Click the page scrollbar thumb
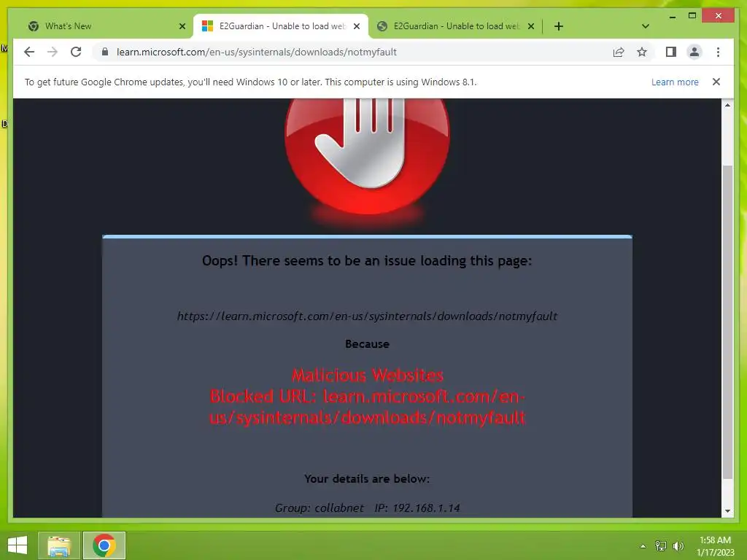 727,322
